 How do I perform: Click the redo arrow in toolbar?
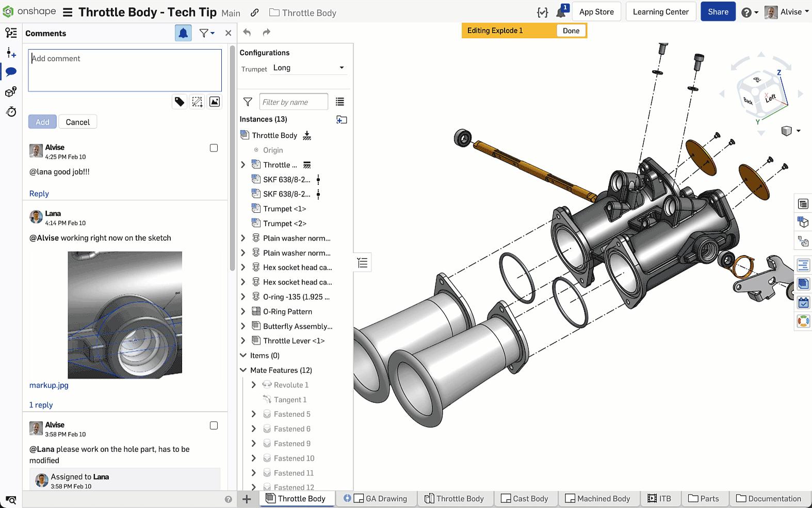tap(266, 33)
